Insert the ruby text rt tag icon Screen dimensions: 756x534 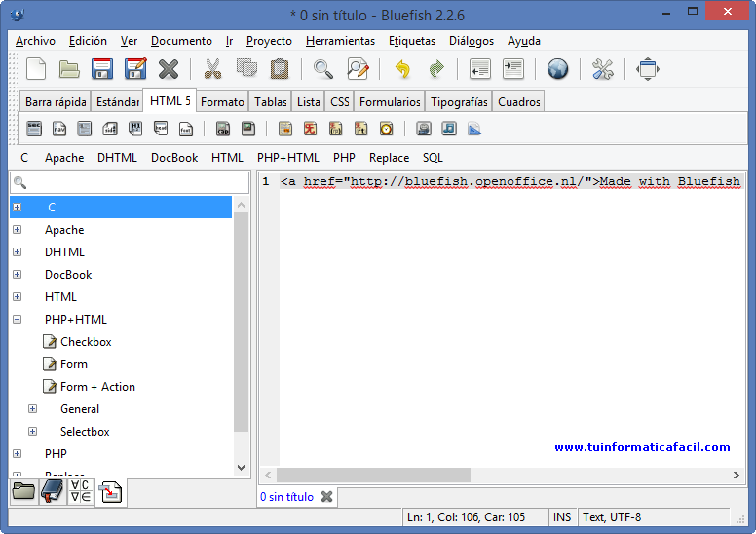coord(360,129)
